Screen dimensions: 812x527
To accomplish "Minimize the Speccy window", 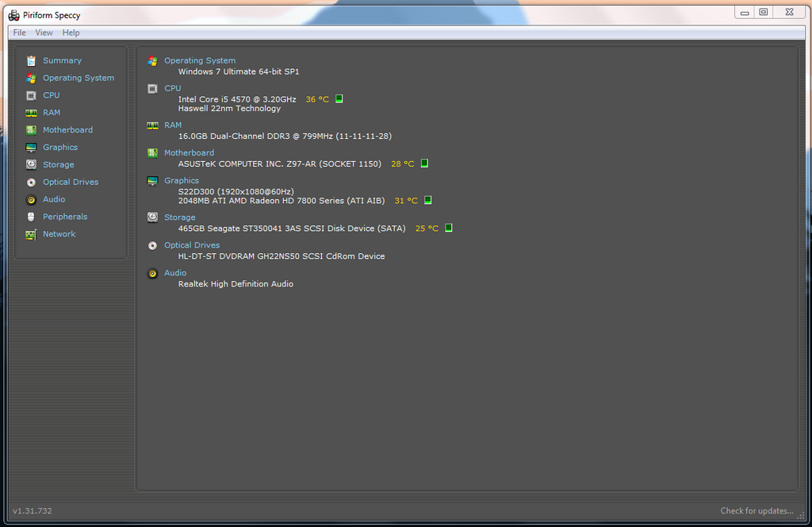I will point(745,12).
